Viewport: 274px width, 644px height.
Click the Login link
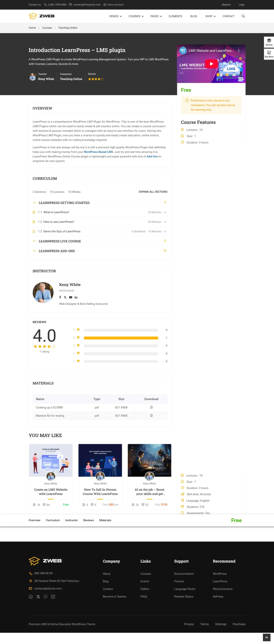point(242,5)
